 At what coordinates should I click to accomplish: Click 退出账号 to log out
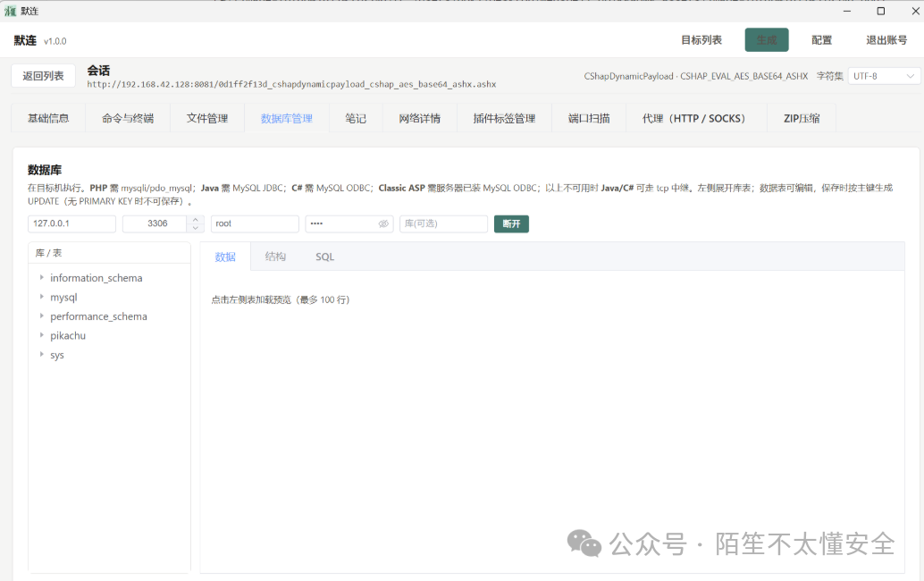click(886, 40)
